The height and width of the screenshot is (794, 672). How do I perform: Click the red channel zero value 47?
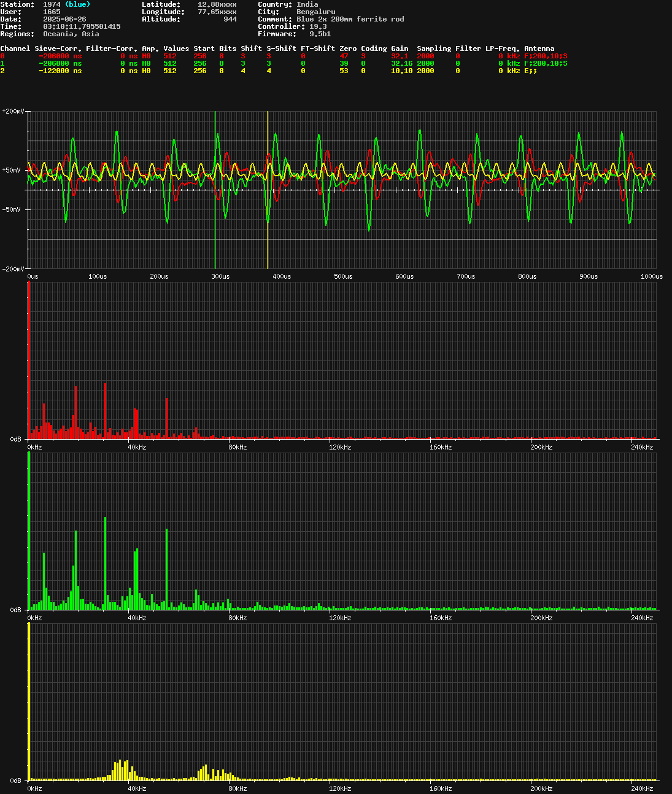click(x=344, y=56)
